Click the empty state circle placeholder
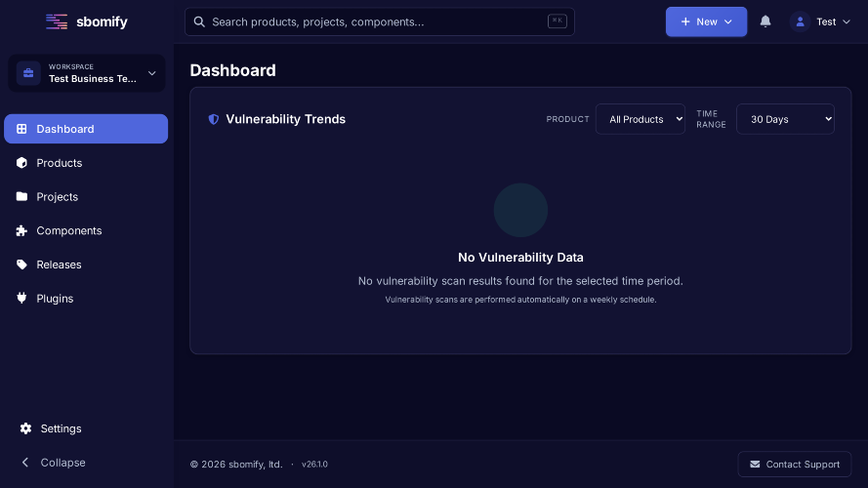The width and height of the screenshot is (868, 488). tap(520, 210)
